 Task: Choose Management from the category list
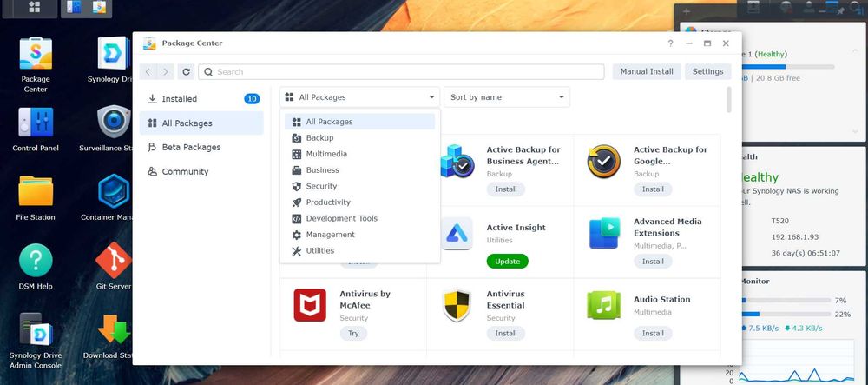360,235
